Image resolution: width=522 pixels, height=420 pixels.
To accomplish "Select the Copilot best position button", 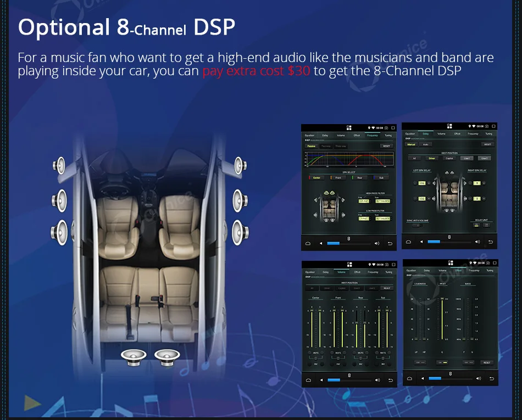I will (x=449, y=158).
